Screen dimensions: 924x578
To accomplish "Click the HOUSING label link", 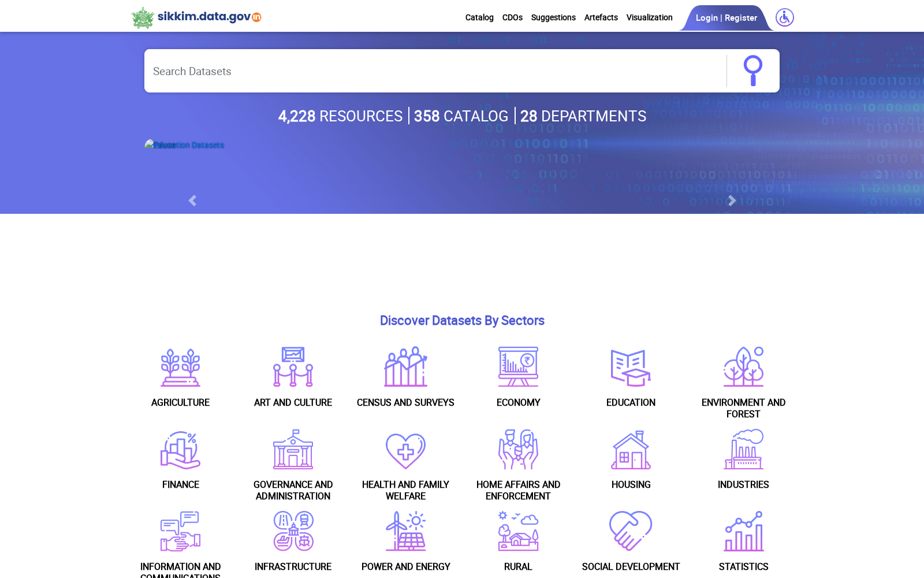I will [x=631, y=484].
